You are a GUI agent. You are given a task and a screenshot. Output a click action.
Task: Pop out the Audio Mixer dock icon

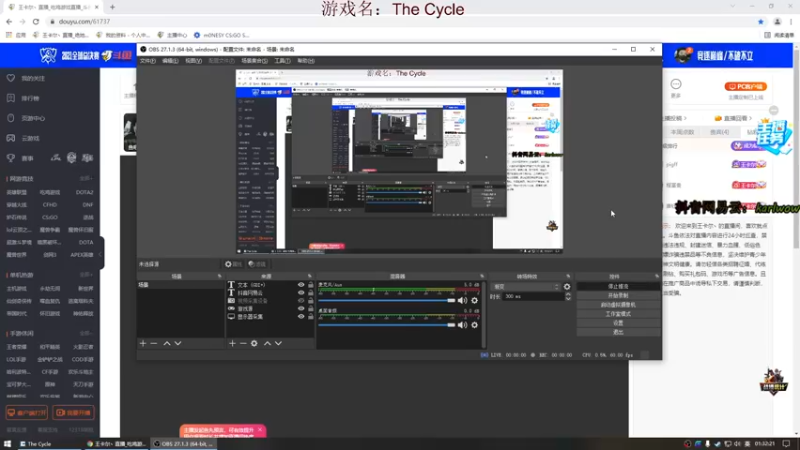click(482, 276)
